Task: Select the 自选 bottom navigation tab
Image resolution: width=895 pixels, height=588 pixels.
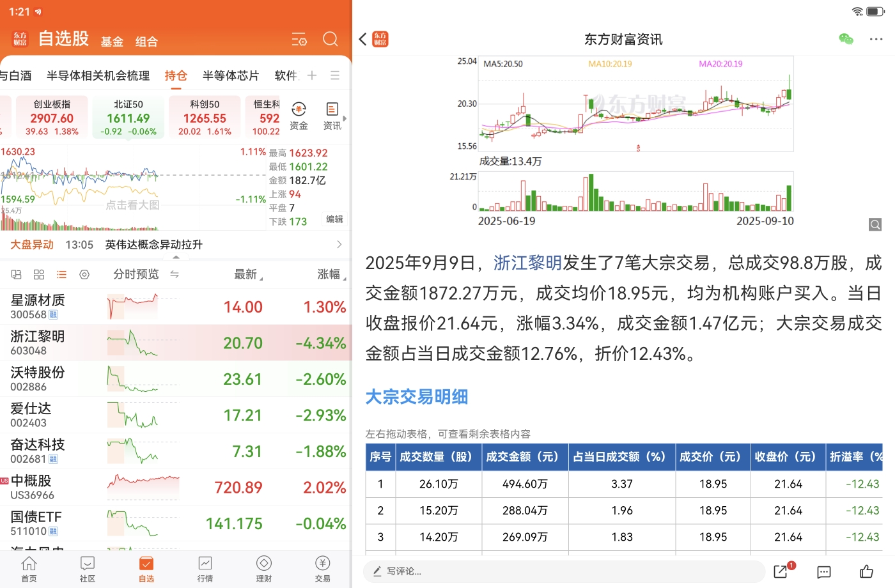Action: click(x=146, y=569)
